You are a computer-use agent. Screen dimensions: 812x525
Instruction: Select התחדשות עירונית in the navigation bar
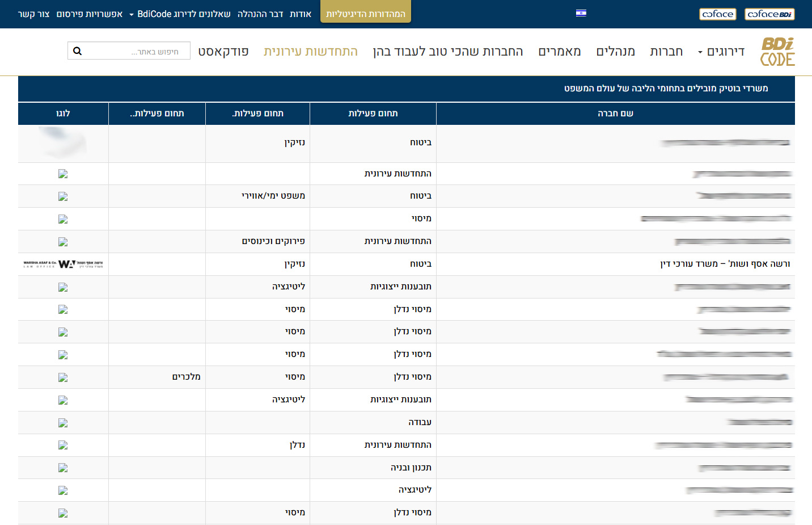(x=311, y=52)
